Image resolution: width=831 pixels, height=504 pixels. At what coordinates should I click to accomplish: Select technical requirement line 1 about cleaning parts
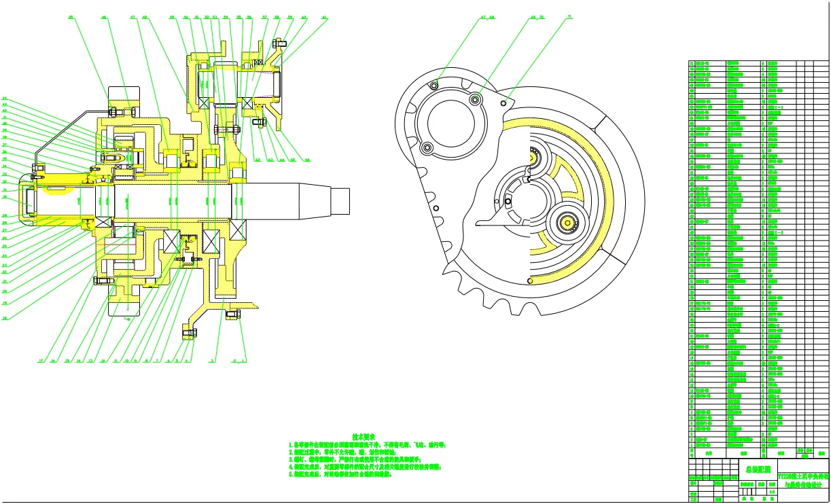pyautogui.click(x=367, y=445)
